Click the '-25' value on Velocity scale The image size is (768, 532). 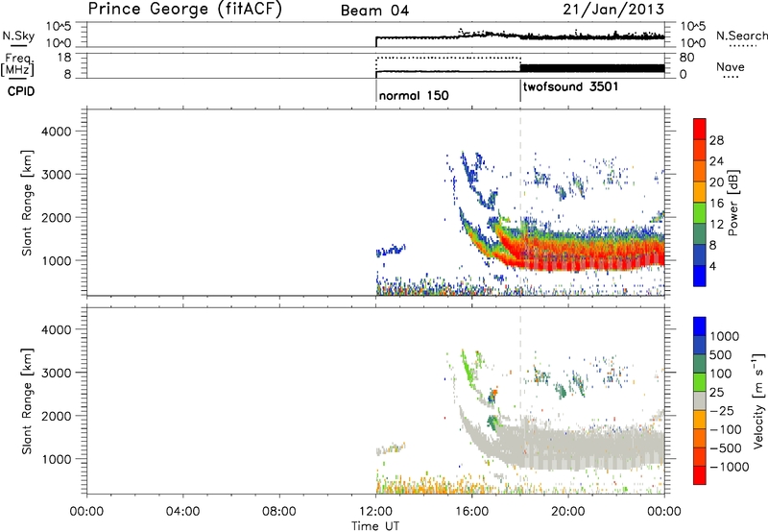coord(722,411)
